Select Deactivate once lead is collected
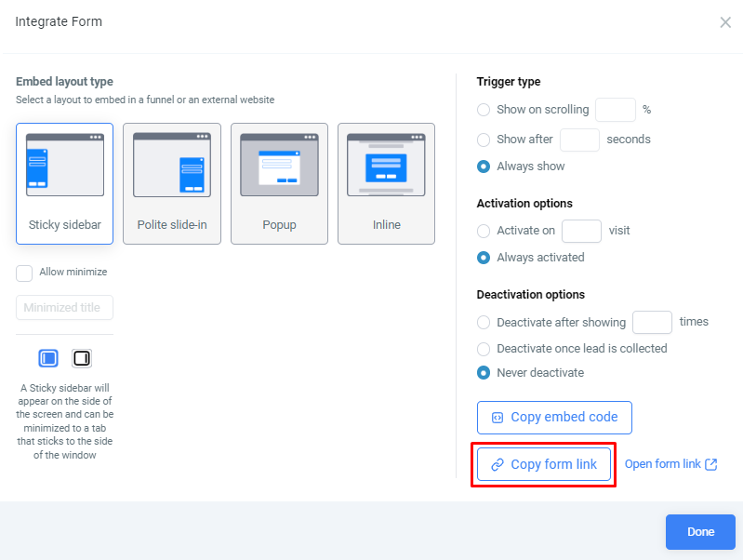 click(484, 349)
